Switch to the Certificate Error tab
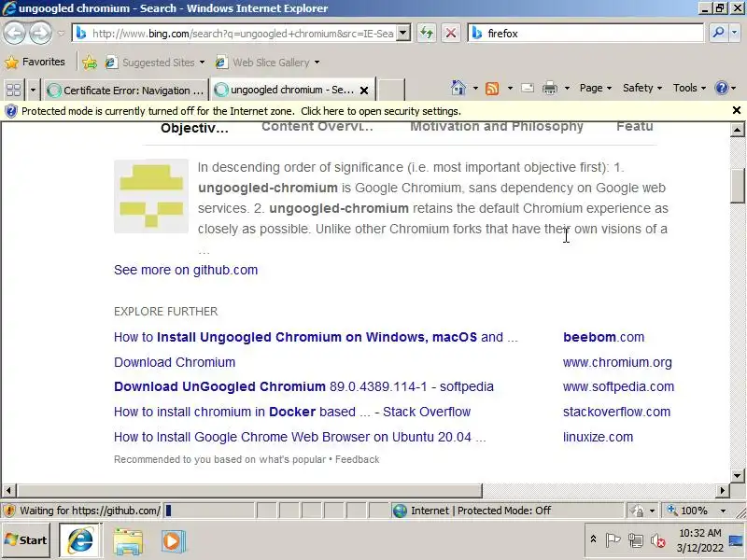 126,90
